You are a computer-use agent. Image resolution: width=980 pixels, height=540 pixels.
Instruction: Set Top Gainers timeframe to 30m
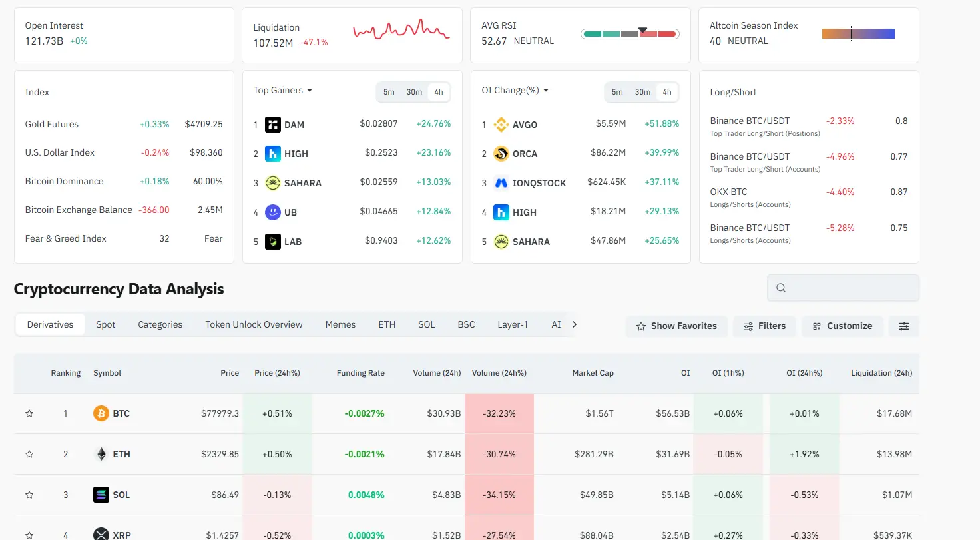click(x=414, y=92)
